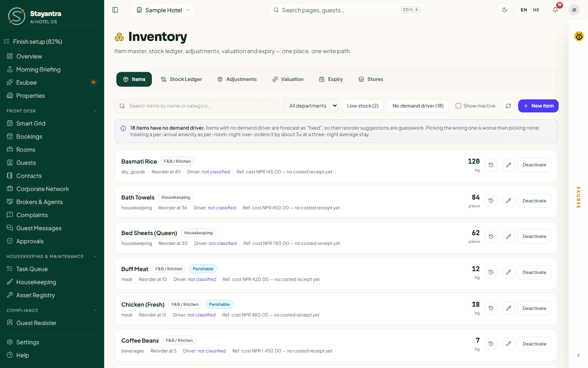Screen dimensions: 588x368
Task: Open the Sample Hotel property selector
Action: click(x=163, y=10)
